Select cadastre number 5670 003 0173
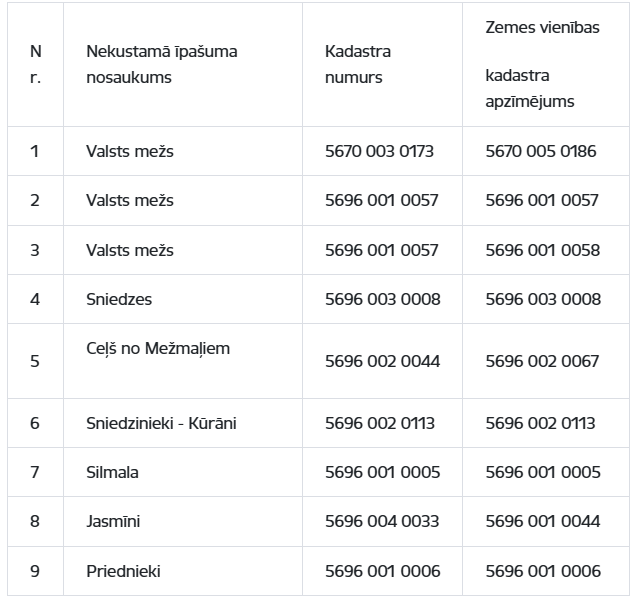Image resolution: width=638 pixels, height=597 pixels. coord(380,152)
